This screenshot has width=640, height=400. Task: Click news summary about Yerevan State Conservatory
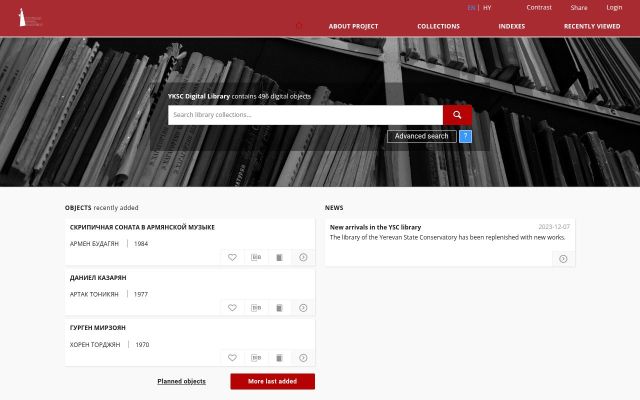(447, 237)
